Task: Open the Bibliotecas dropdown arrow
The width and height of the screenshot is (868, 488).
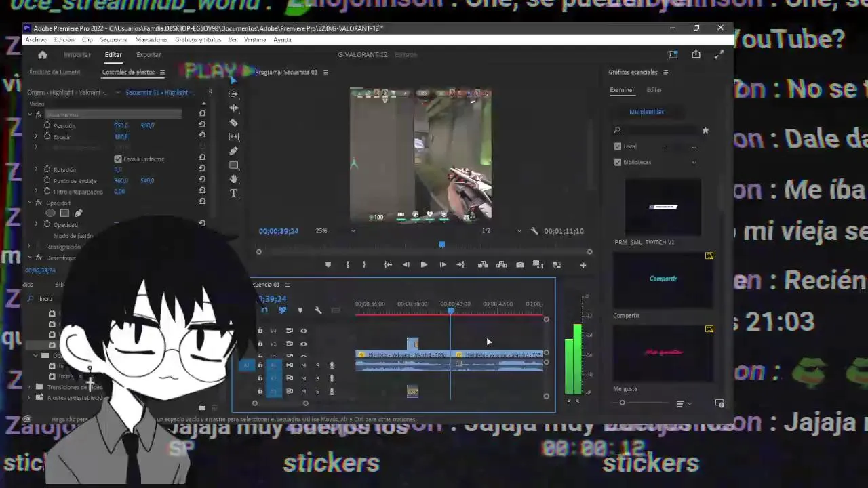Action: (693, 163)
